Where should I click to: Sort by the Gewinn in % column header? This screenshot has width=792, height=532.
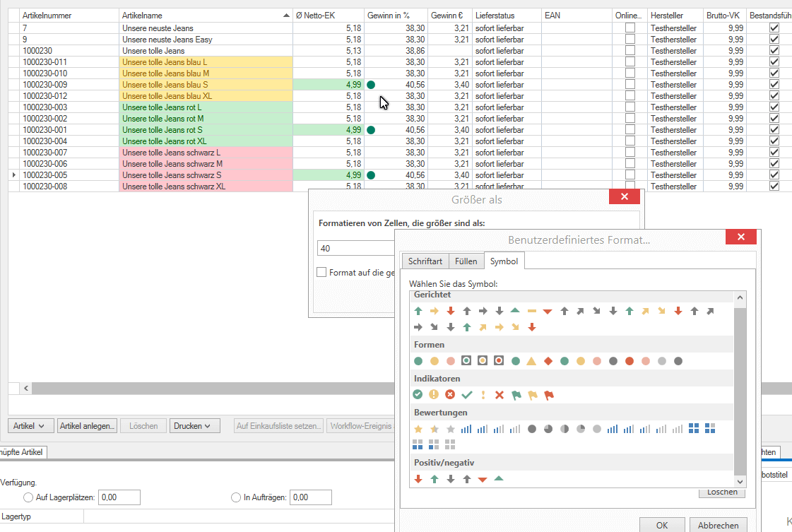(396, 16)
